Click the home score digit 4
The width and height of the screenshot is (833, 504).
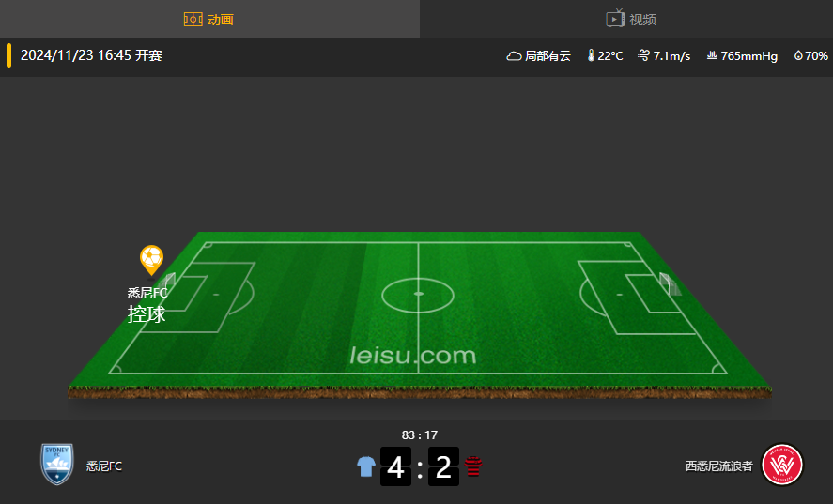click(395, 466)
